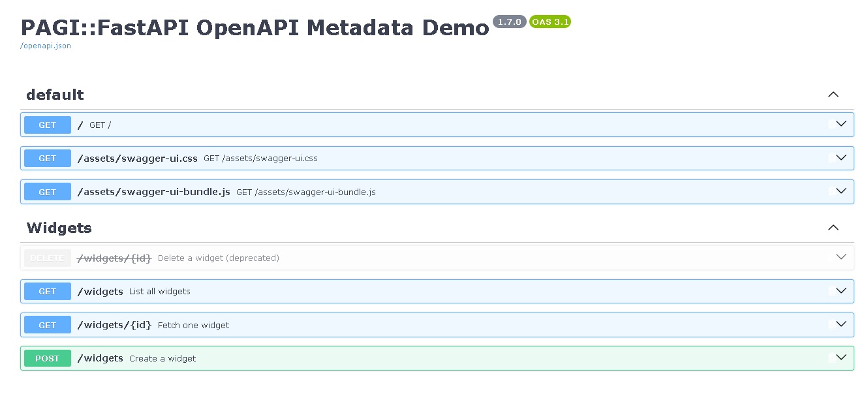868x398 pixels.
Task: Click the /widgets path in POST row
Action: pyautogui.click(x=100, y=358)
